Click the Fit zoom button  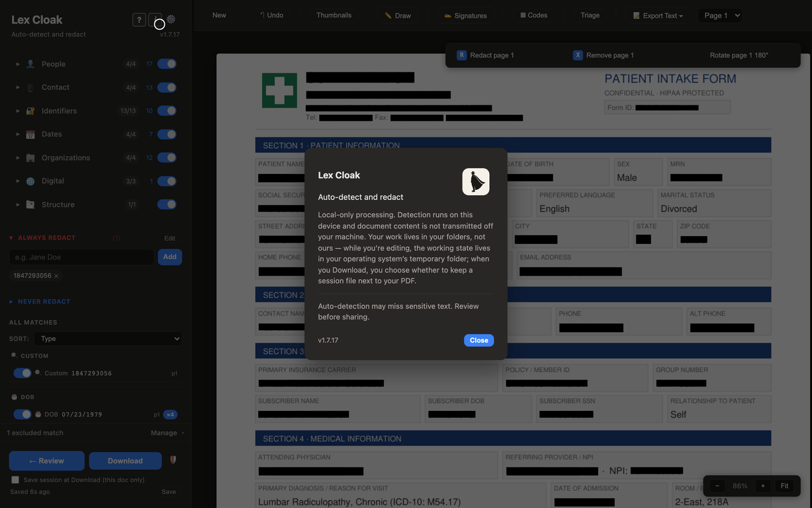[785, 486]
